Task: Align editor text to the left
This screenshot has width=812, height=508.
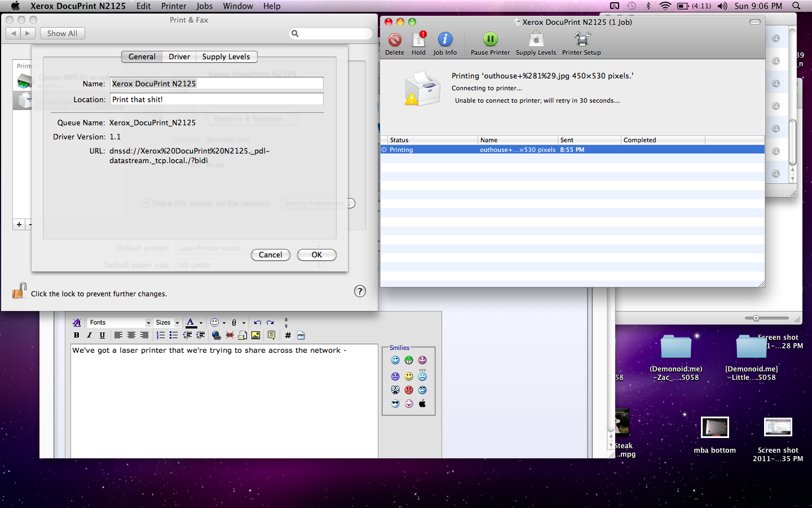Action: point(118,335)
